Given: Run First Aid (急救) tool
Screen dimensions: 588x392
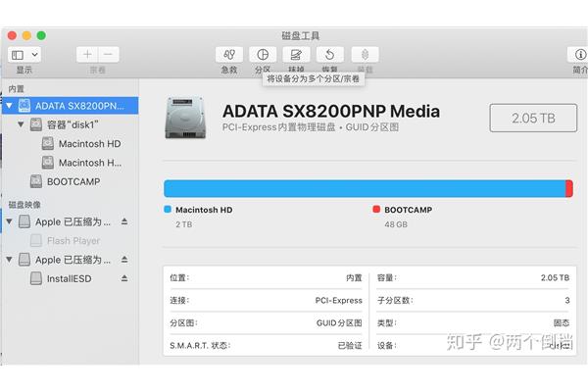Looking at the screenshot, I should click(x=229, y=55).
